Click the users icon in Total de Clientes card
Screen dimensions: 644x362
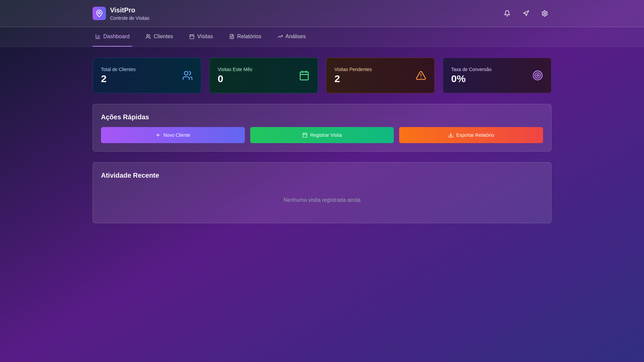click(x=187, y=75)
